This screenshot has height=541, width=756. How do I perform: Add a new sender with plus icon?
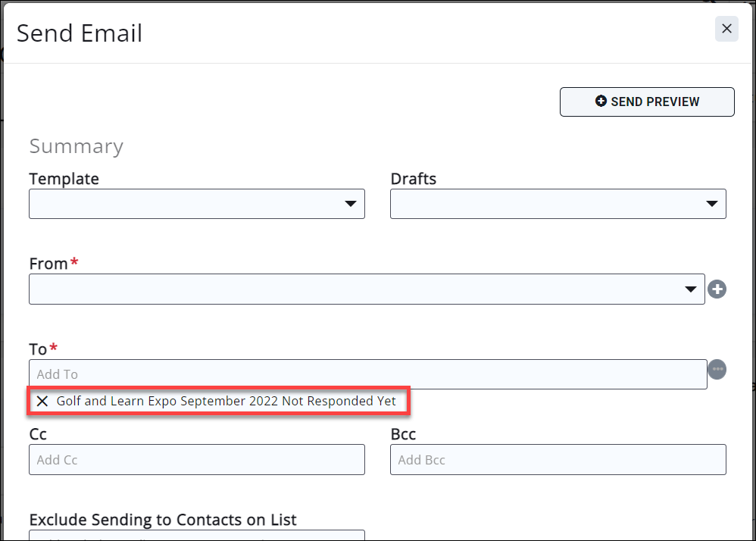717,289
